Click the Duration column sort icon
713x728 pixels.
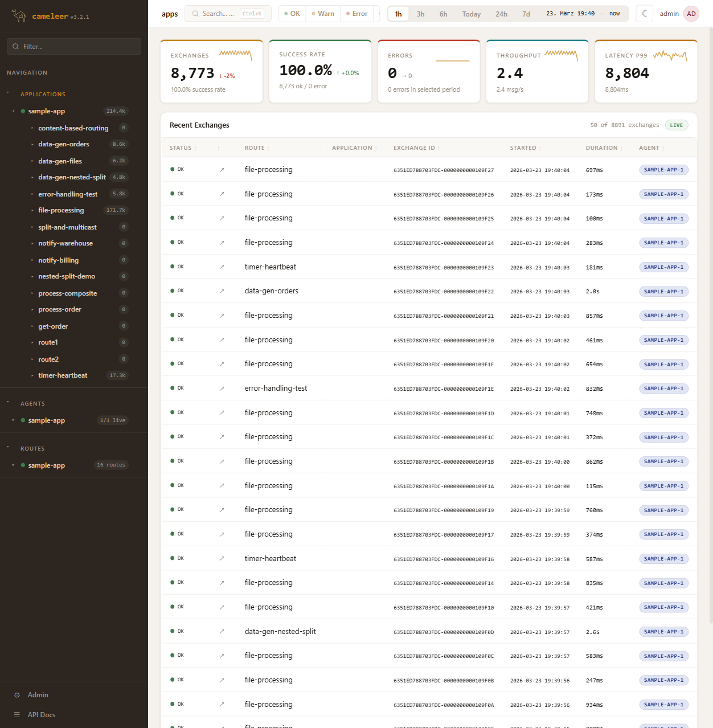pyautogui.click(x=621, y=149)
